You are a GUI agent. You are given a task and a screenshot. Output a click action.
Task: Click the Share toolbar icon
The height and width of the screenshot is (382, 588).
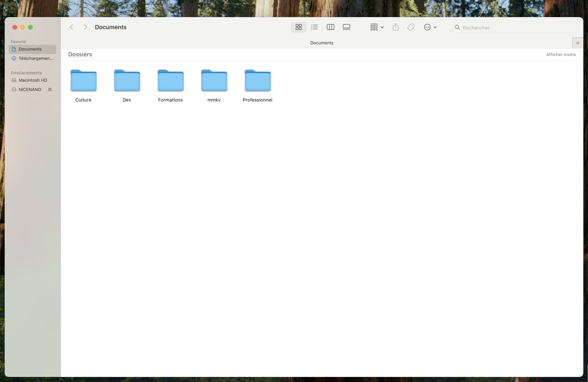point(395,27)
